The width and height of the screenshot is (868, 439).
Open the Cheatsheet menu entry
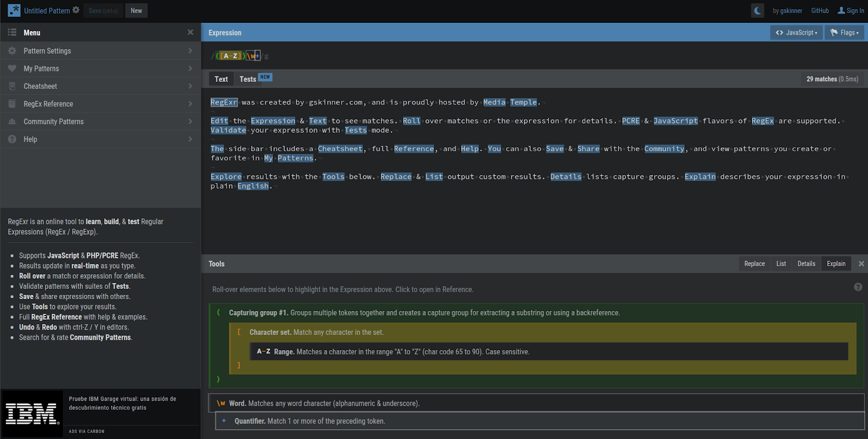point(100,86)
